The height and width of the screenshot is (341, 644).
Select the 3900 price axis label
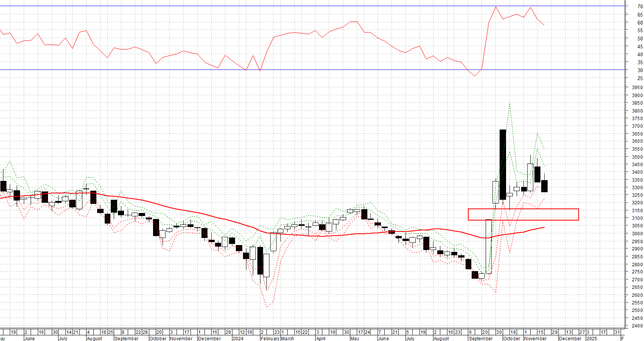coord(637,96)
